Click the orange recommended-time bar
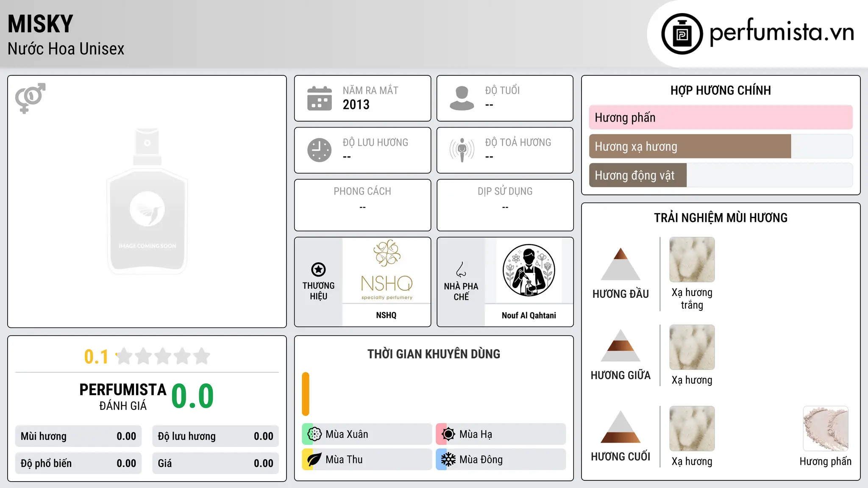 306,394
